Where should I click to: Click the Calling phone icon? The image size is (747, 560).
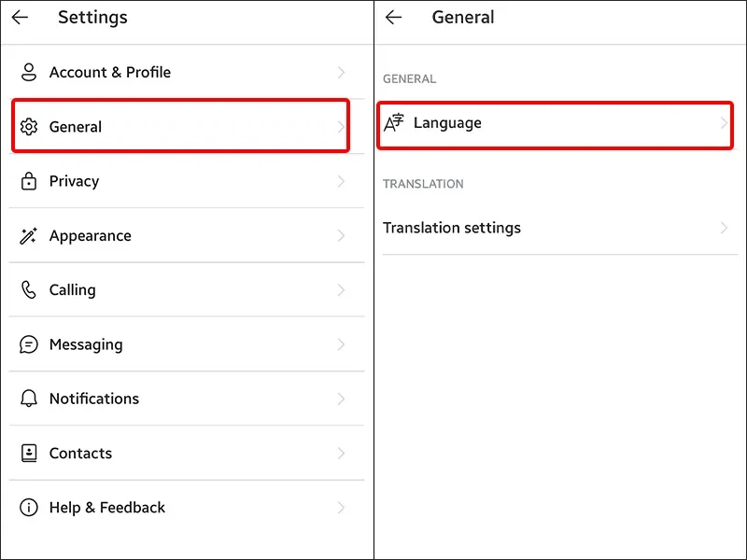[x=28, y=289]
